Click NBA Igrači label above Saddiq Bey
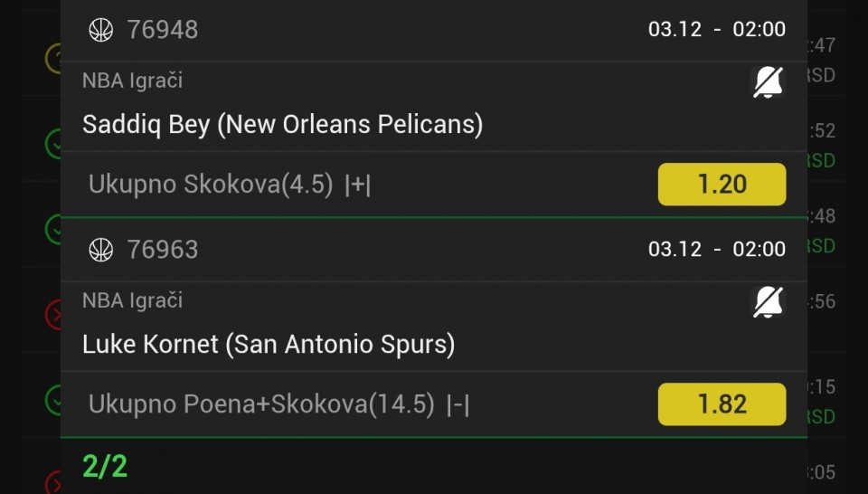868x494 pixels. coord(132,81)
